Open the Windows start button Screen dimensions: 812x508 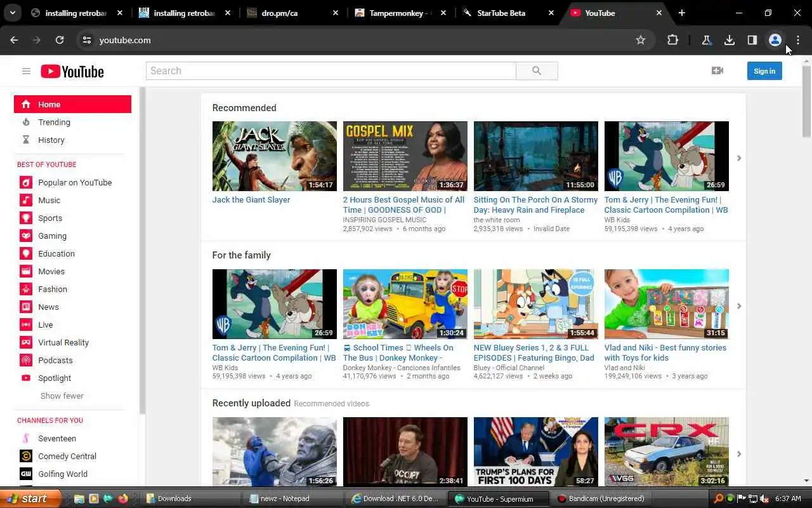31,498
